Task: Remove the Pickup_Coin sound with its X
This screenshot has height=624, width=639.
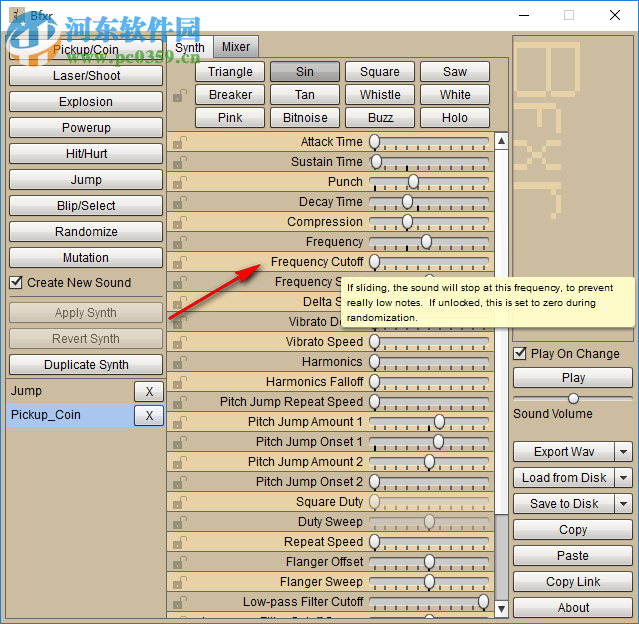Action: 149,415
